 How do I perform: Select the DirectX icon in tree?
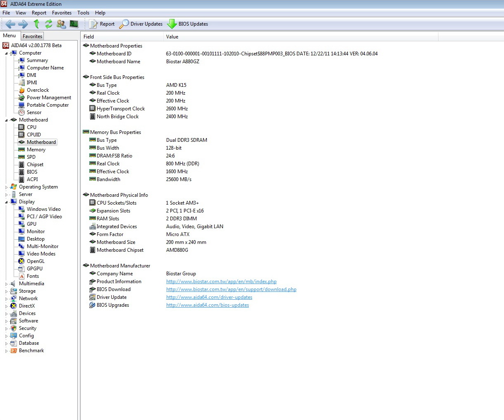(x=14, y=306)
